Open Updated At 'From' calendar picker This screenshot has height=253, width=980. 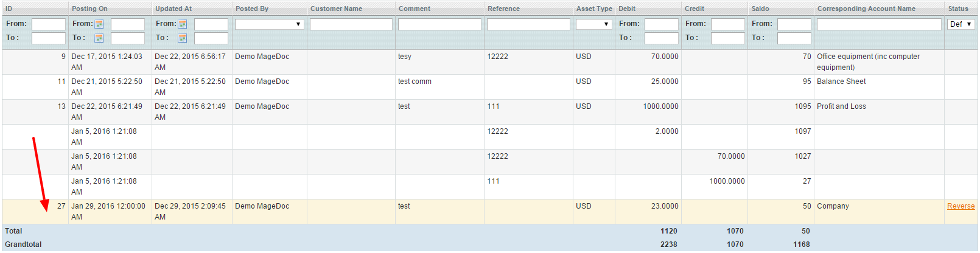tap(182, 24)
